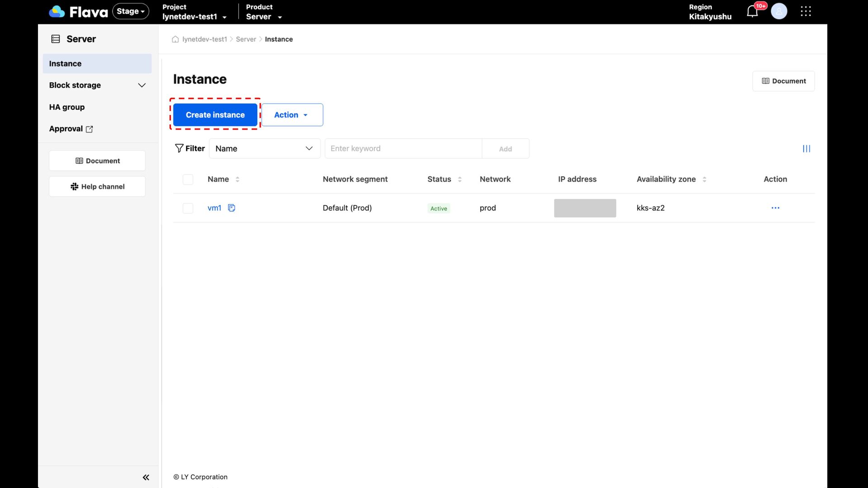This screenshot has height=488, width=868.
Task: Open the Document button at top right
Action: tap(783, 81)
